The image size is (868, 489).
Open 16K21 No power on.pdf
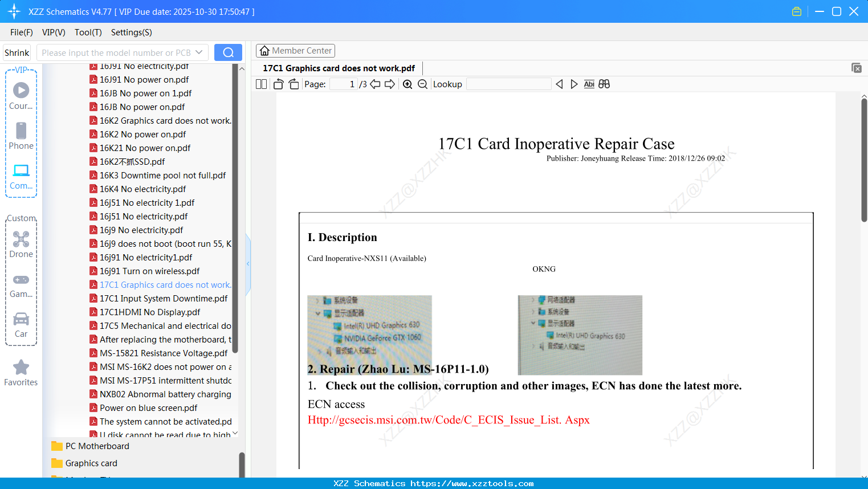click(145, 148)
